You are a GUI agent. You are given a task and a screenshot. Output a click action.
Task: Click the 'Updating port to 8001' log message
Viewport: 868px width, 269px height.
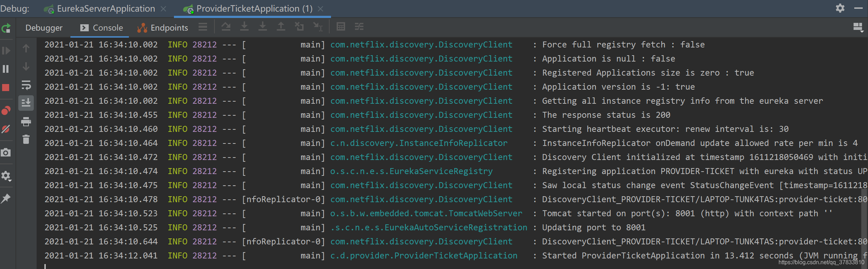(594, 228)
